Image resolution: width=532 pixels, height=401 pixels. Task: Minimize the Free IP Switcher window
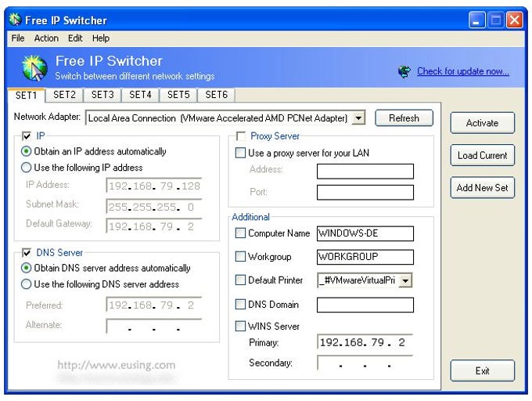pos(476,20)
